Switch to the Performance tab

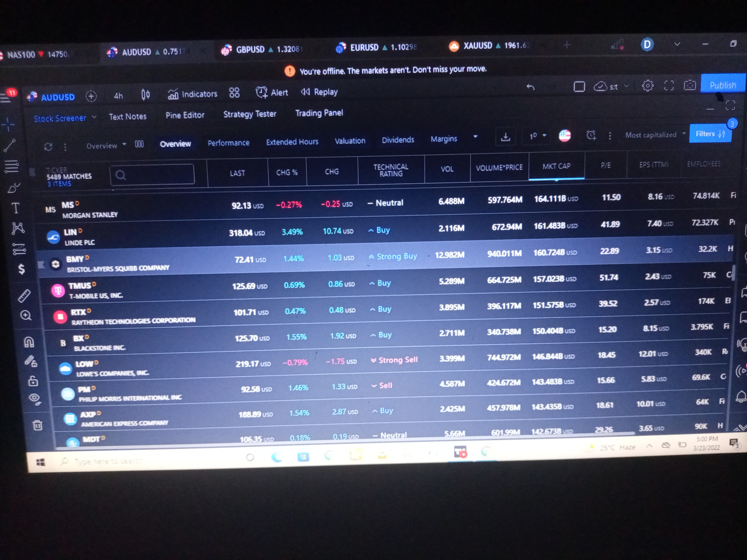tap(229, 143)
